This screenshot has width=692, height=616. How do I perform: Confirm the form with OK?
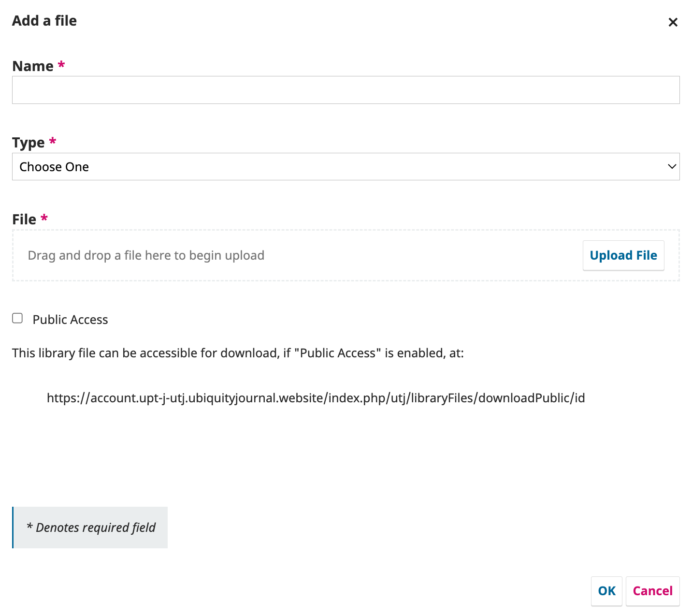(606, 591)
